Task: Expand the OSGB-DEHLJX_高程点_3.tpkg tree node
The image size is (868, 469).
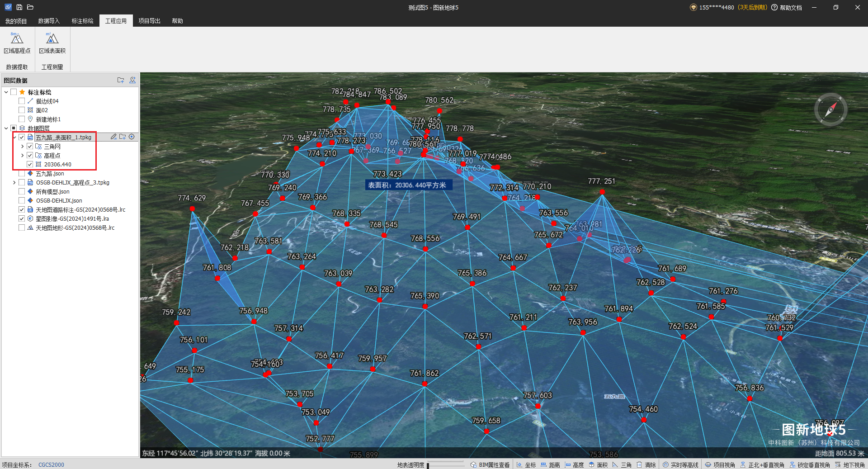Action: 14,183
